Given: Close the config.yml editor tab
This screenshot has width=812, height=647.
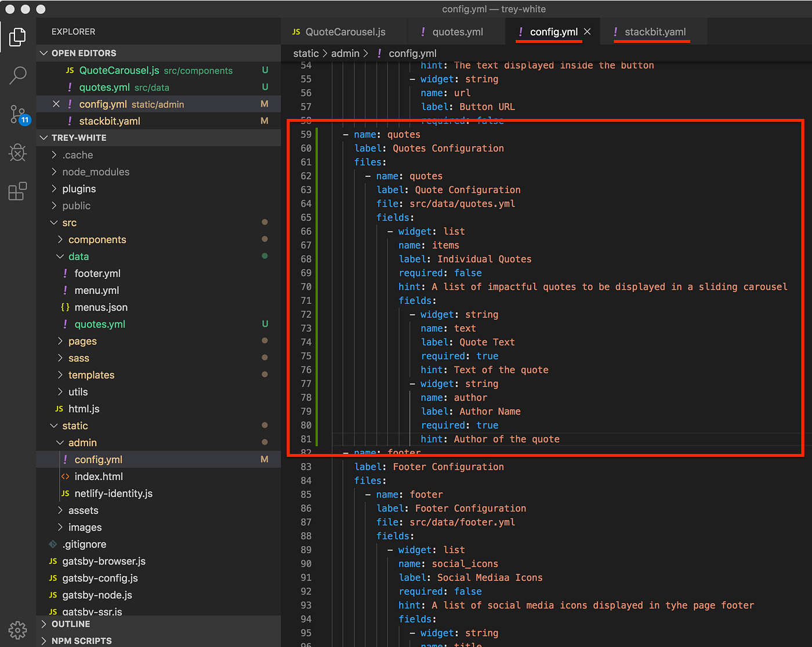Looking at the screenshot, I should pos(588,32).
